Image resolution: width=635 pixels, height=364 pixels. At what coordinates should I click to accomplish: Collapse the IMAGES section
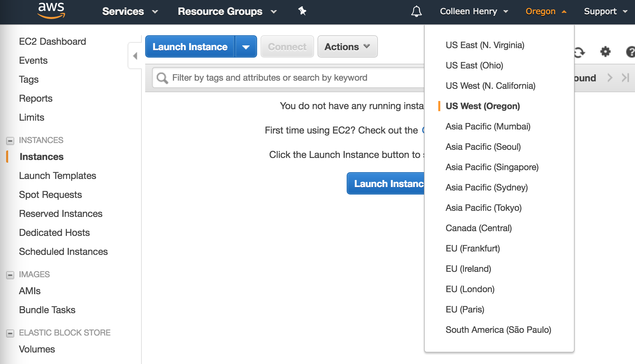[11, 275]
